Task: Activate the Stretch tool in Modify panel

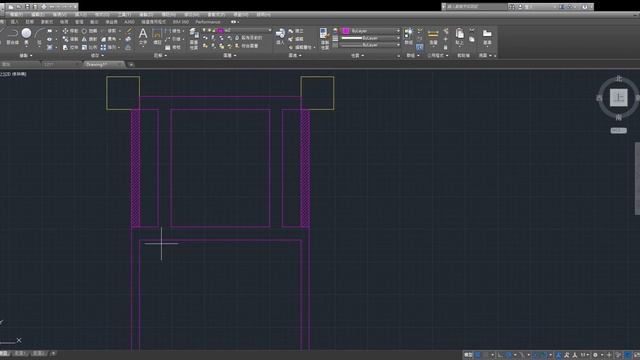Action: 70,47
